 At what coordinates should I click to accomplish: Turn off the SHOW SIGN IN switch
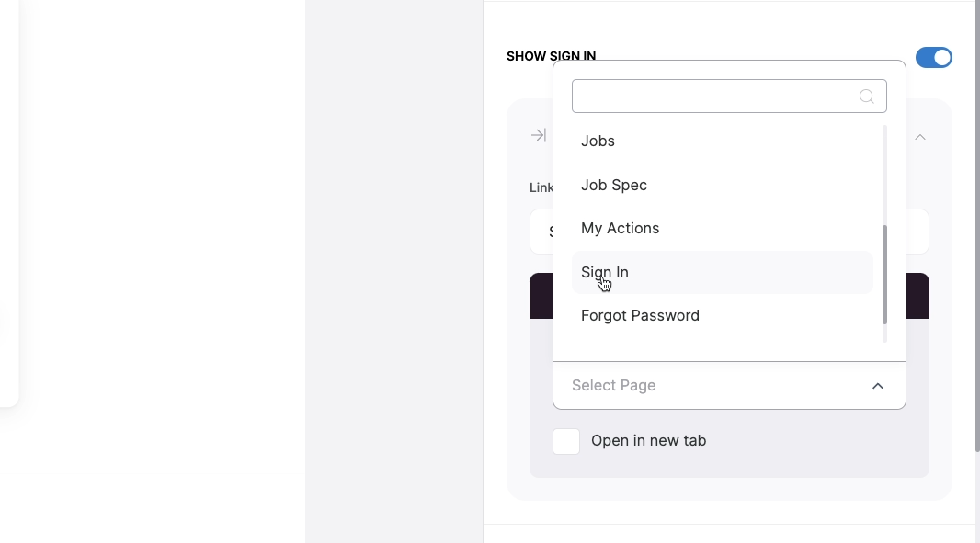934,58
